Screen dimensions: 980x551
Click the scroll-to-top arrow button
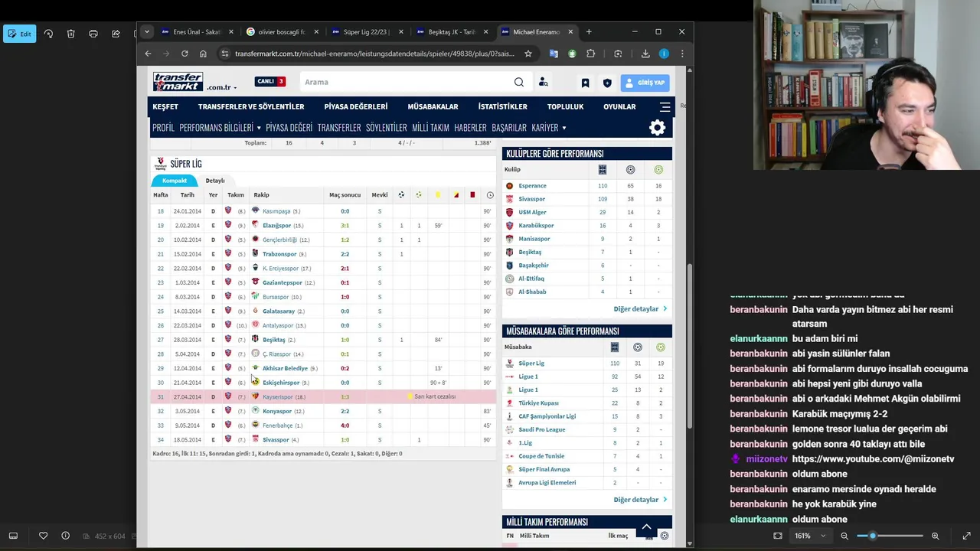pyautogui.click(x=647, y=527)
